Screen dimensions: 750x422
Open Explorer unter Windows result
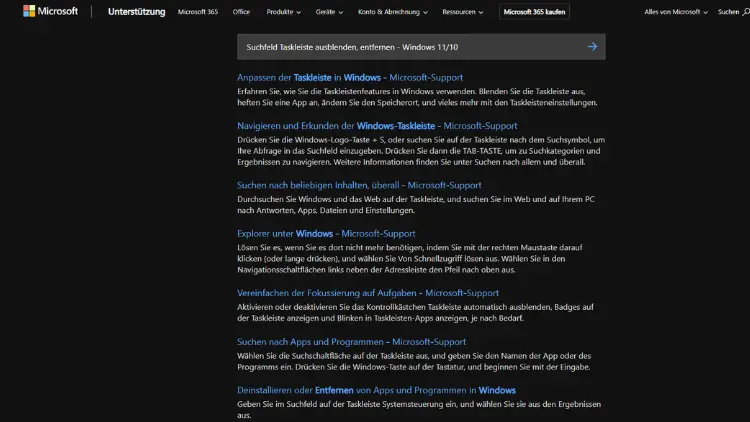click(x=326, y=233)
